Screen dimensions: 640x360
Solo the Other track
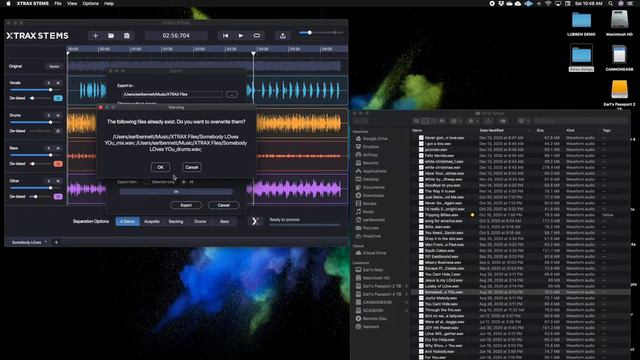pyautogui.click(x=49, y=181)
